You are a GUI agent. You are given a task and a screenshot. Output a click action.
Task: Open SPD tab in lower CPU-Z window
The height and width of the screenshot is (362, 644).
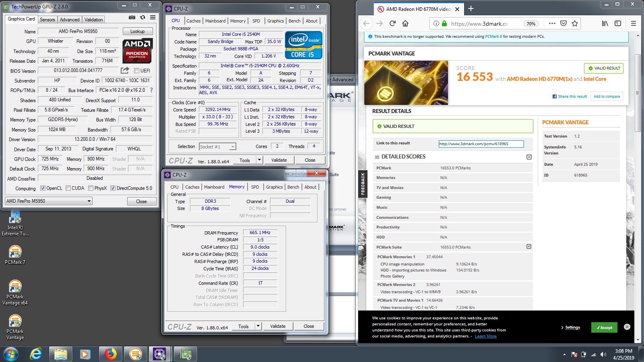[255, 187]
